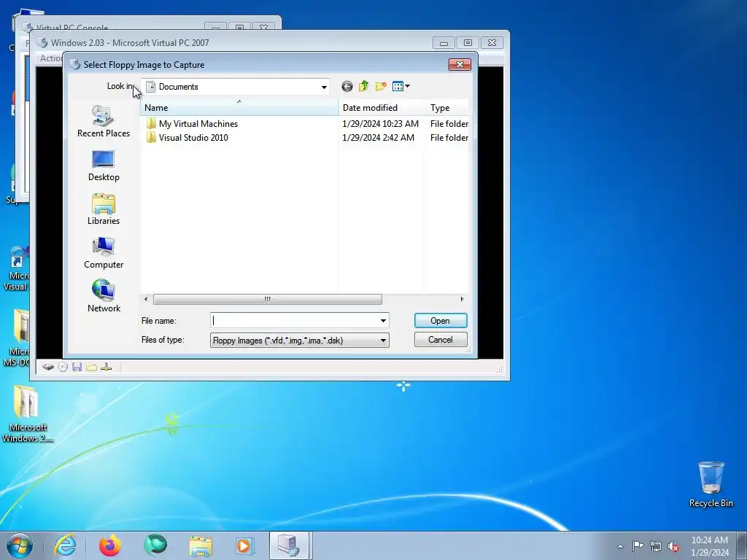The height and width of the screenshot is (560, 747).
Task: Sort files by Name column
Action: pos(239,108)
